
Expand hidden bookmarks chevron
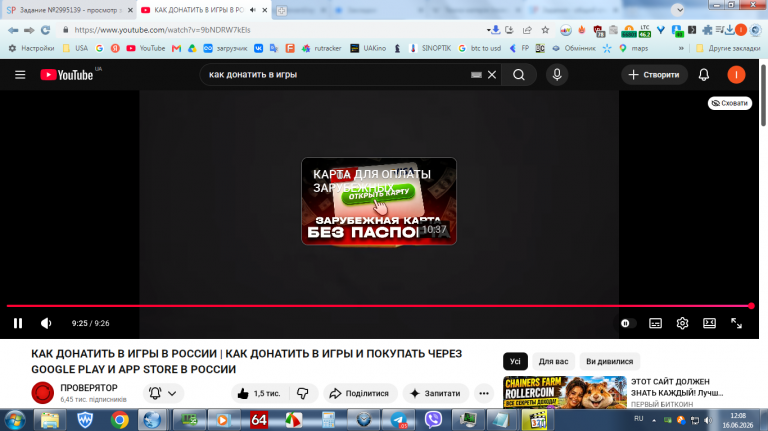pos(681,48)
